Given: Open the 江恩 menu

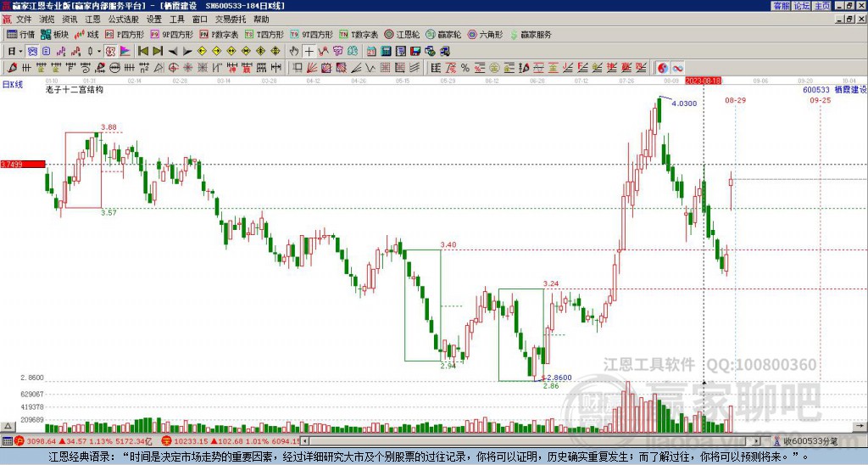Looking at the screenshot, I should point(92,20).
